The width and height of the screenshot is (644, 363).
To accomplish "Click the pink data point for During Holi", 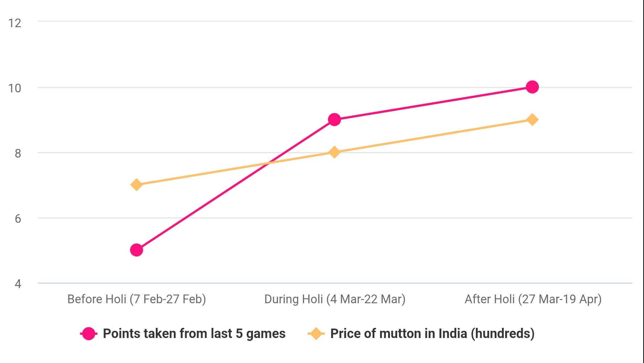I will point(334,120).
